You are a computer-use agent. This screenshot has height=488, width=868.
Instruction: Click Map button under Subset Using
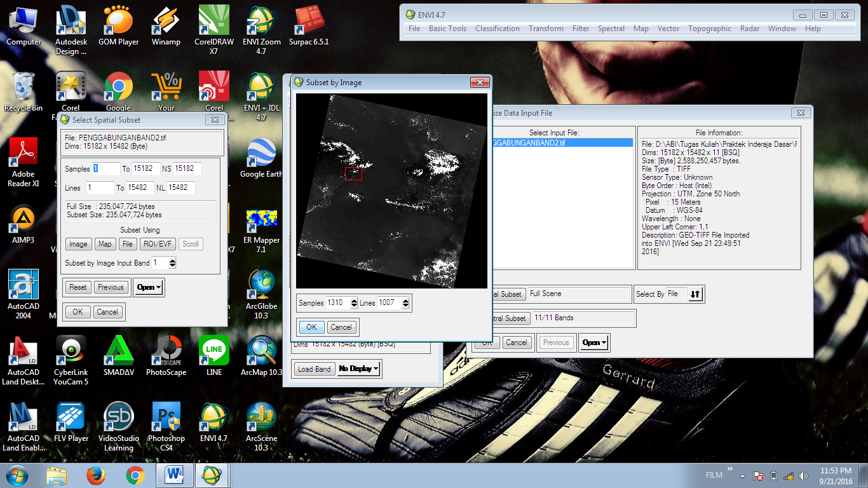(x=105, y=244)
